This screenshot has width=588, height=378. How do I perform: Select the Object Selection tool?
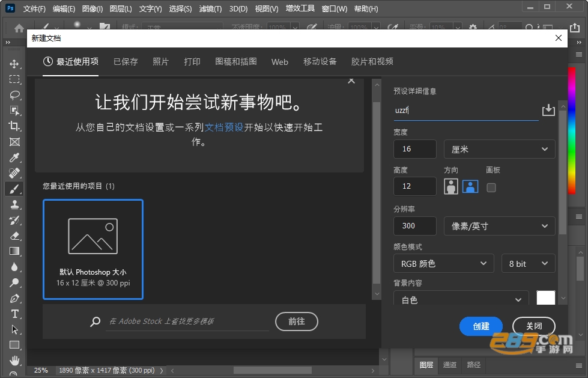[14, 111]
